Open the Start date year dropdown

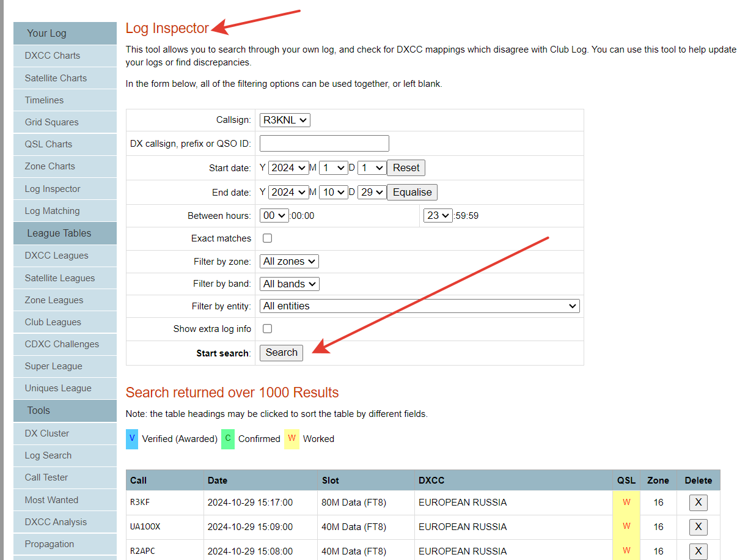click(288, 168)
